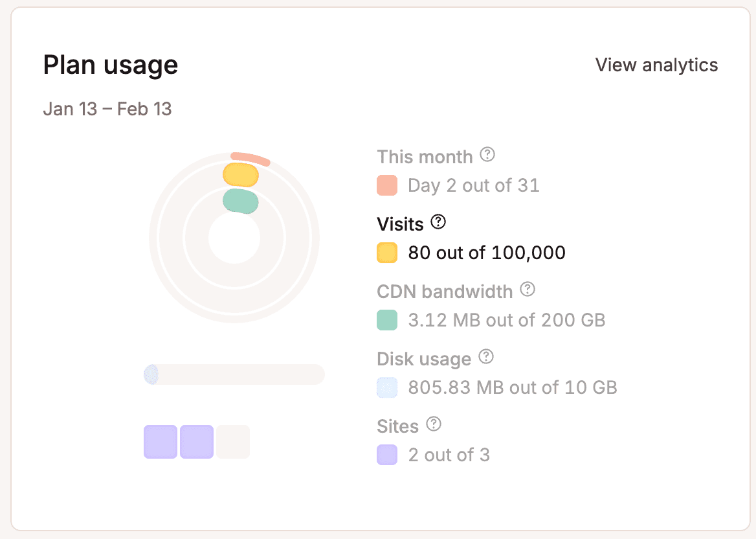Select the orange Day-of-month legend indicator
Viewport: 756px width, 539px height.
(x=386, y=185)
